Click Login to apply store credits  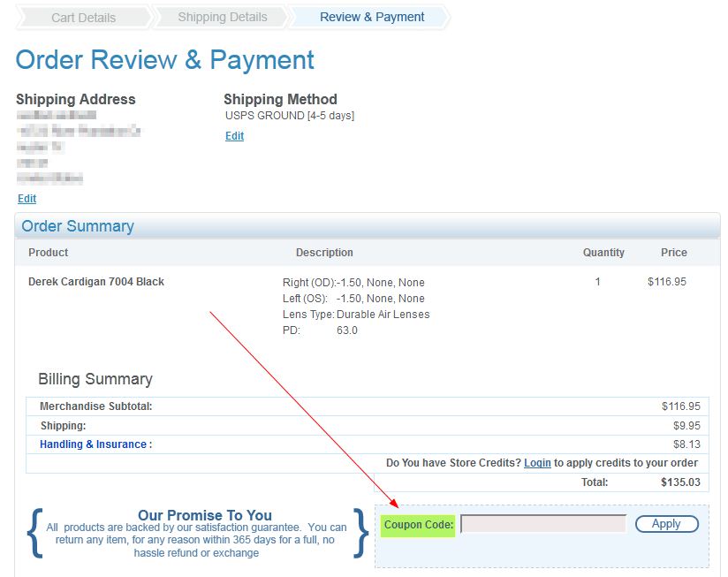537,462
